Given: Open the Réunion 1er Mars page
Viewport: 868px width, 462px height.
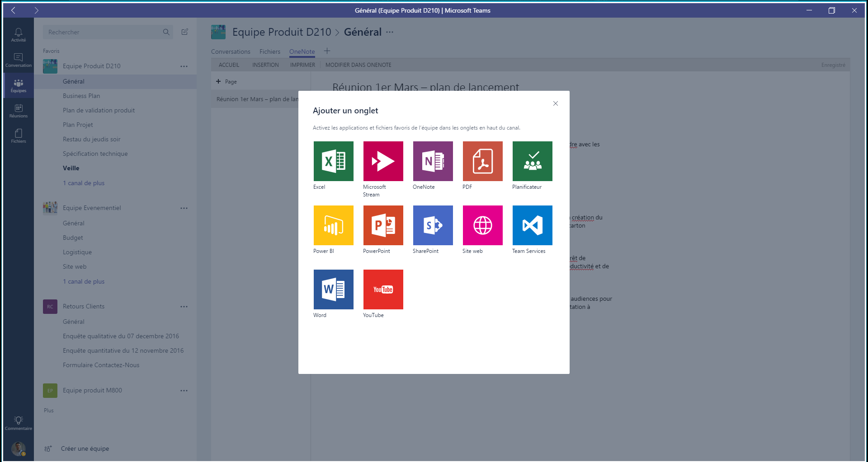Looking at the screenshot, I should (257, 99).
